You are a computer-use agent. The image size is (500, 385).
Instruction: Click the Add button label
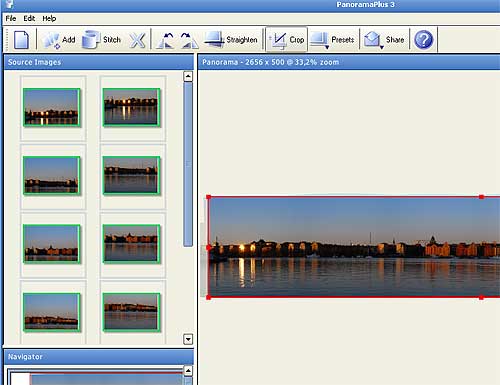point(69,40)
